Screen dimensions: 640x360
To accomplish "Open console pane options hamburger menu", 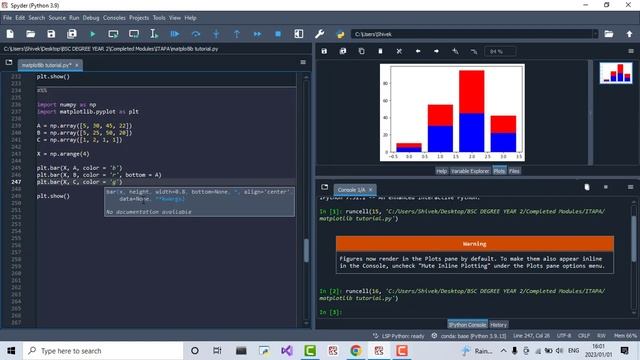I will [x=631, y=187].
